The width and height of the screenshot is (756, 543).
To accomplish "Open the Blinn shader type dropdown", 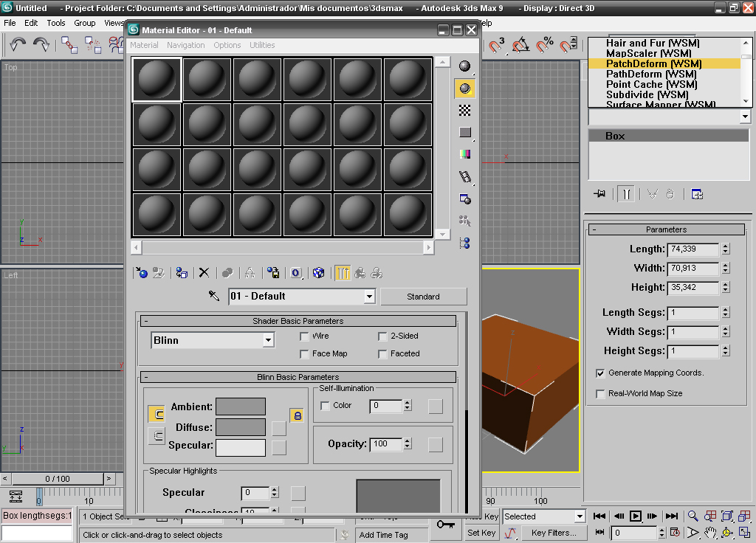I will (x=269, y=340).
